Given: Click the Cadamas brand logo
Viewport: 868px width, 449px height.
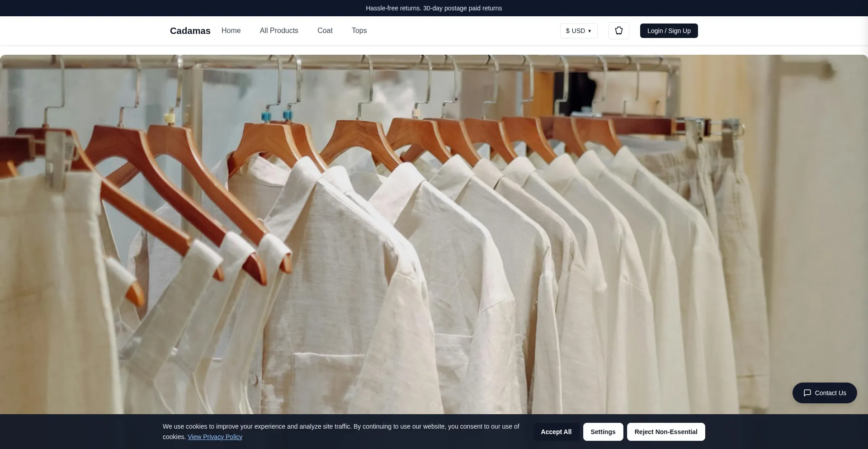Looking at the screenshot, I should tap(190, 31).
